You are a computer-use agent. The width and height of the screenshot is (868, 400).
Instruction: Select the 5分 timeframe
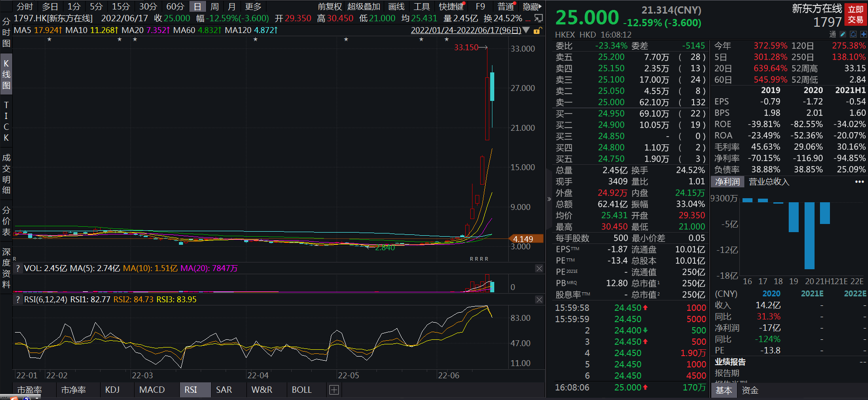96,6
